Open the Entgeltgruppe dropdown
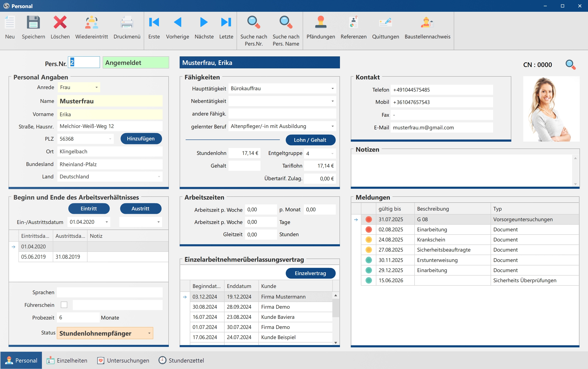Image resolution: width=588 pixels, height=369 pixels. [x=332, y=154]
